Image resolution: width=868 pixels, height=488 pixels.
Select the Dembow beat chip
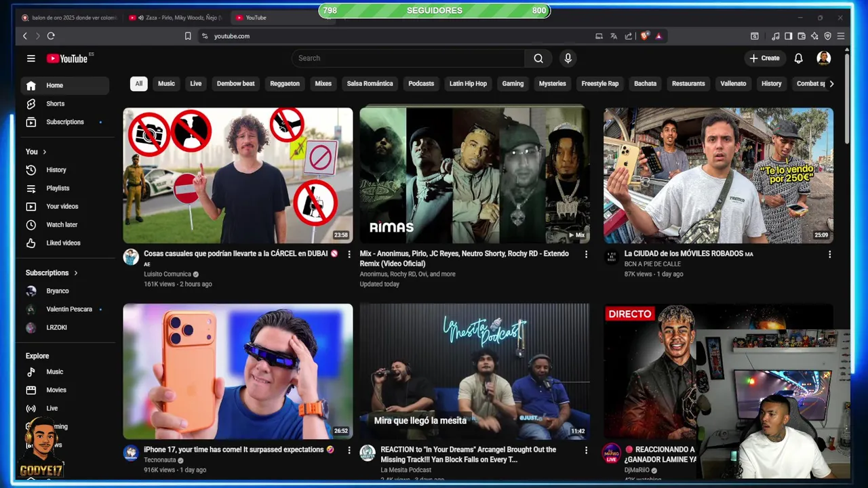coord(235,84)
